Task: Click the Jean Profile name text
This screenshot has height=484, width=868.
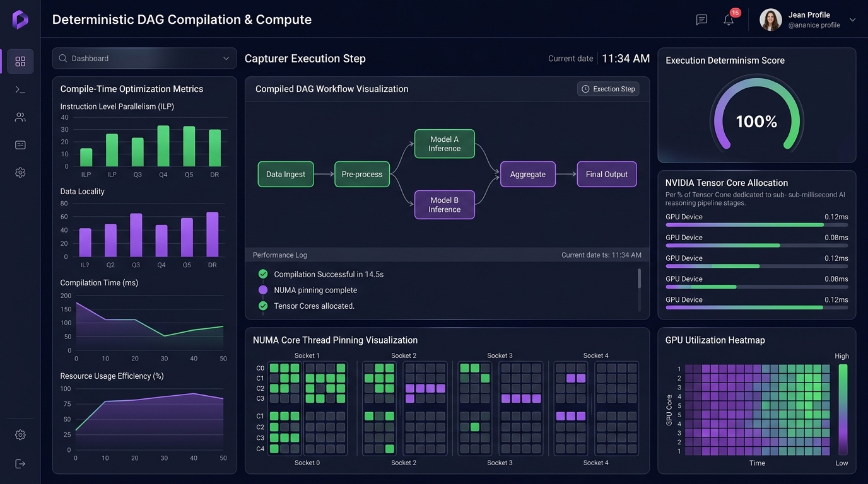Action: pyautogui.click(x=809, y=14)
